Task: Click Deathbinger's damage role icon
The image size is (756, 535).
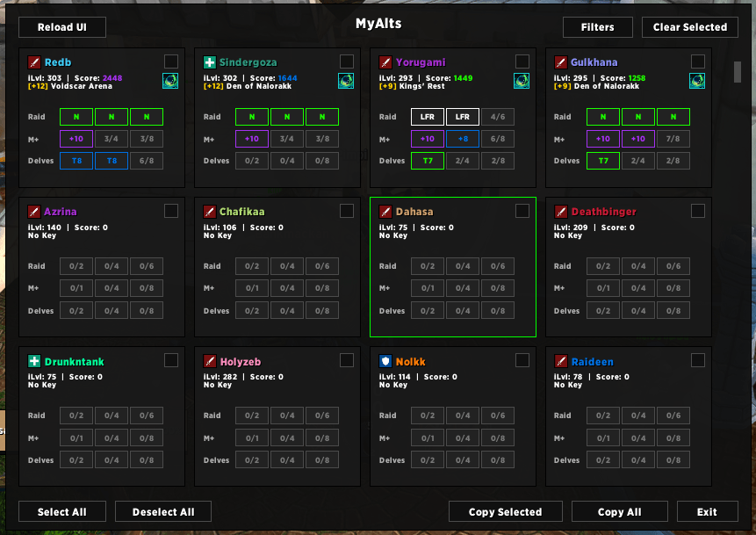Action: [x=560, y=212]
